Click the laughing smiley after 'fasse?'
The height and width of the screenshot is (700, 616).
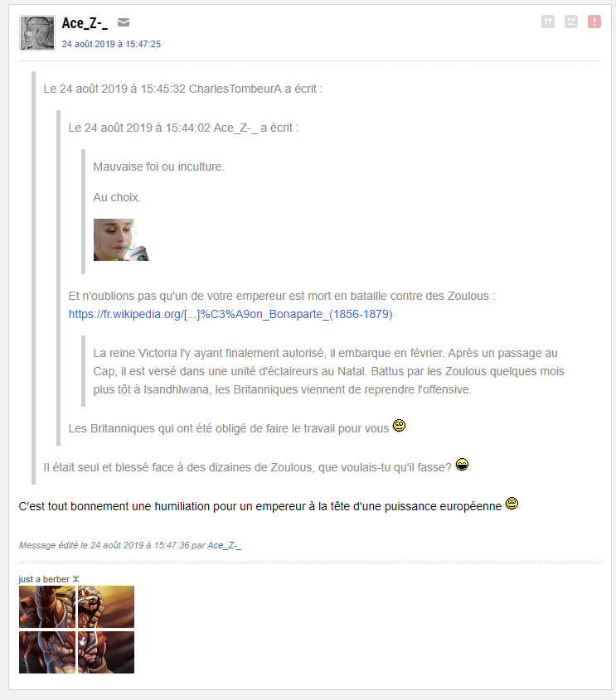pyautogui.click(x=462, y=465)
